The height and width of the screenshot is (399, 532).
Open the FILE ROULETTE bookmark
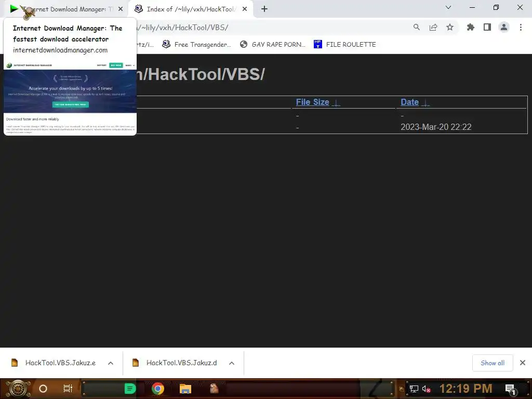(345, 45)
